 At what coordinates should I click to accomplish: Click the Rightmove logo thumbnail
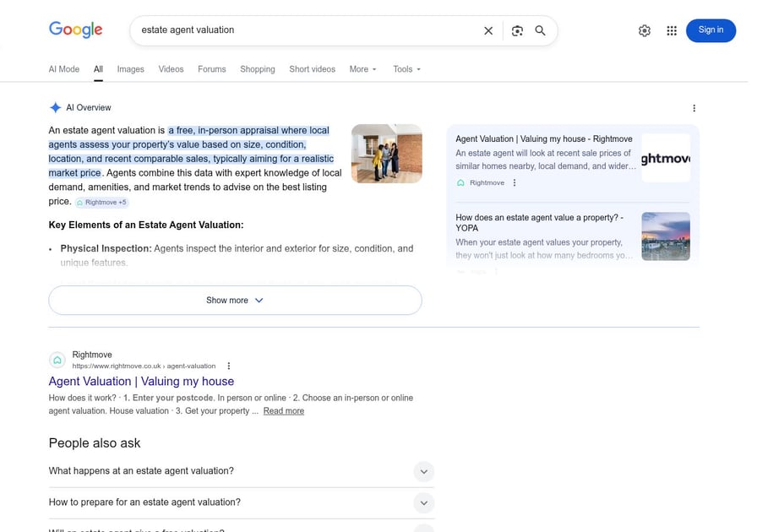(666, 158)
